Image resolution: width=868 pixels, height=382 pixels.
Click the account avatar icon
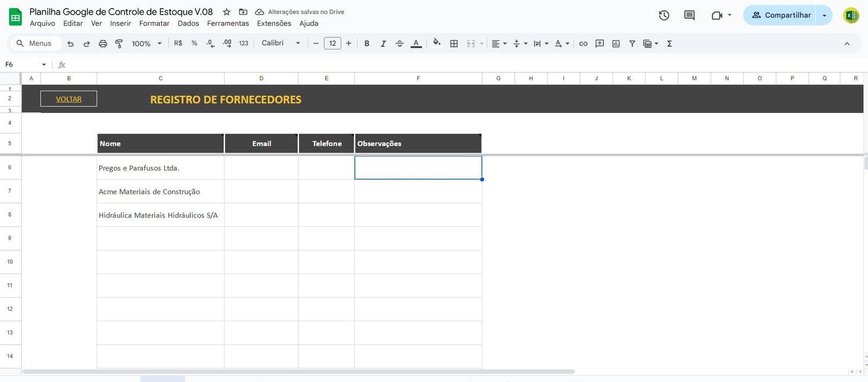coord(851,15)
